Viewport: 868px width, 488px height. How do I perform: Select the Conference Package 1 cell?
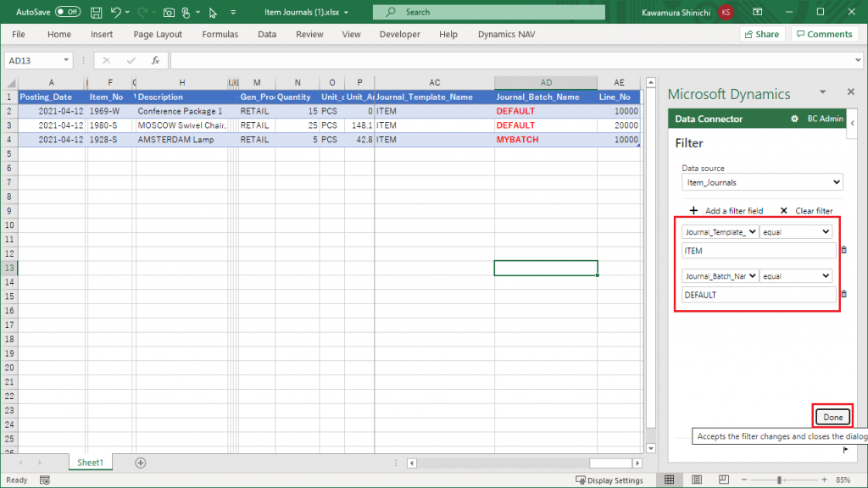(181, 111)
